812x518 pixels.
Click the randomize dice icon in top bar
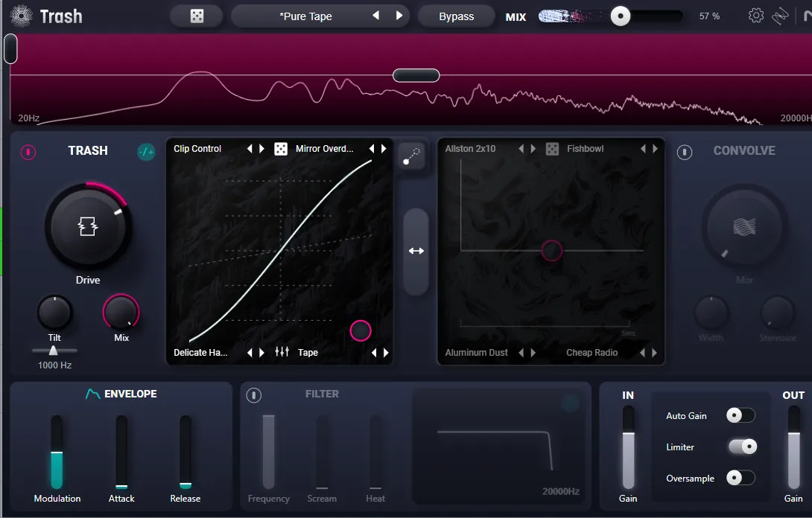[197, 16]
